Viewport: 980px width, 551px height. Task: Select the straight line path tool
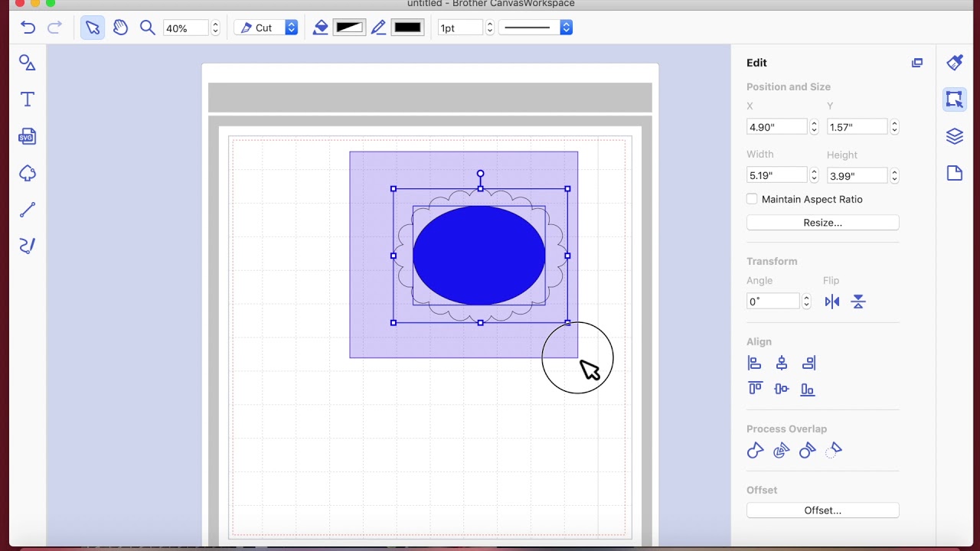(x=28, y=210)
